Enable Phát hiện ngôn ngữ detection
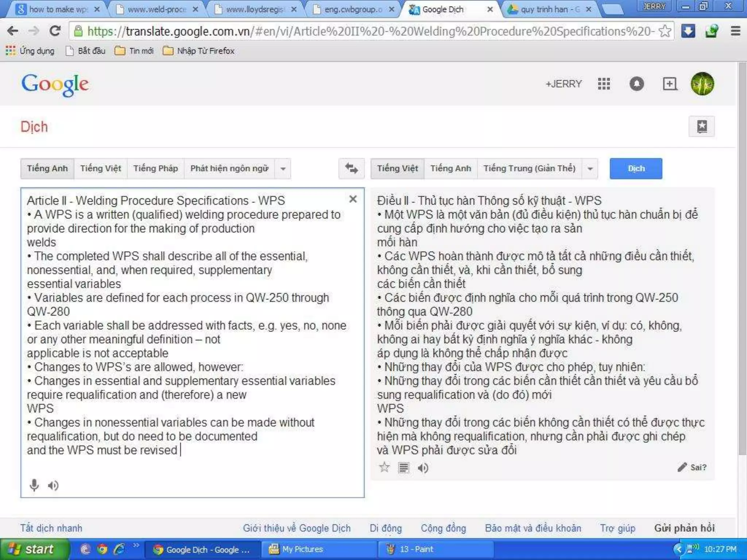747x560 pixels. coord(229,168)
